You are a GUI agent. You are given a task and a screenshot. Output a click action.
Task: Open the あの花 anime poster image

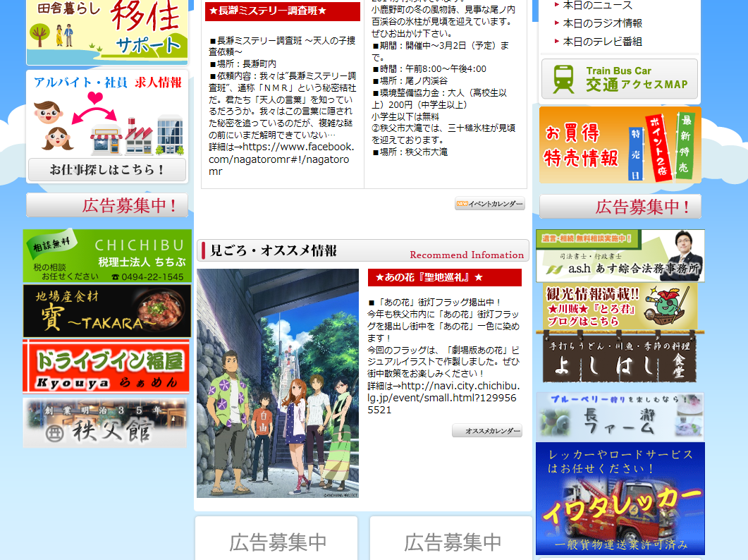(278, 384)
